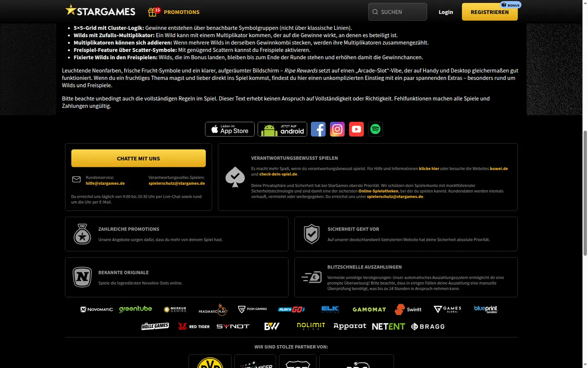Click the scrollbar down arrow

point(585,365)
